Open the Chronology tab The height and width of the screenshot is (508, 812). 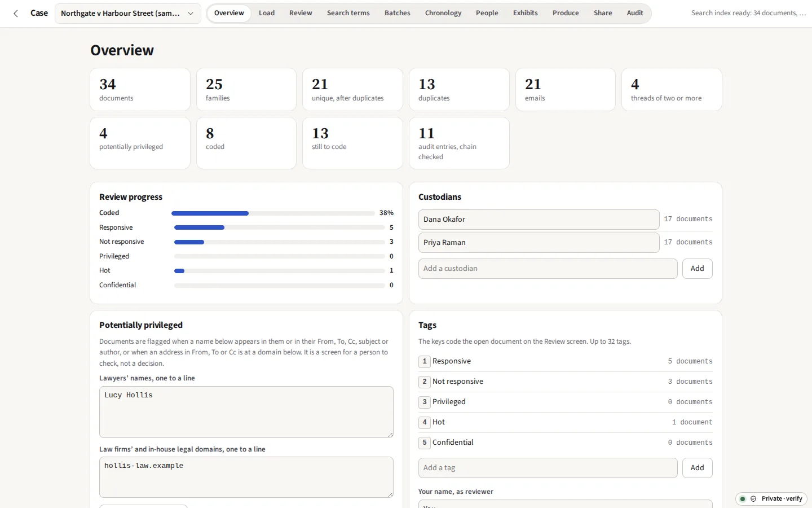tap(443, 13)
